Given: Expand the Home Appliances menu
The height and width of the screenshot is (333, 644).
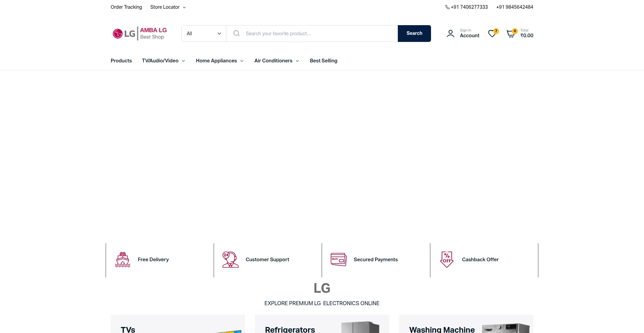Looking at the screenshot, I should (219, 61).
